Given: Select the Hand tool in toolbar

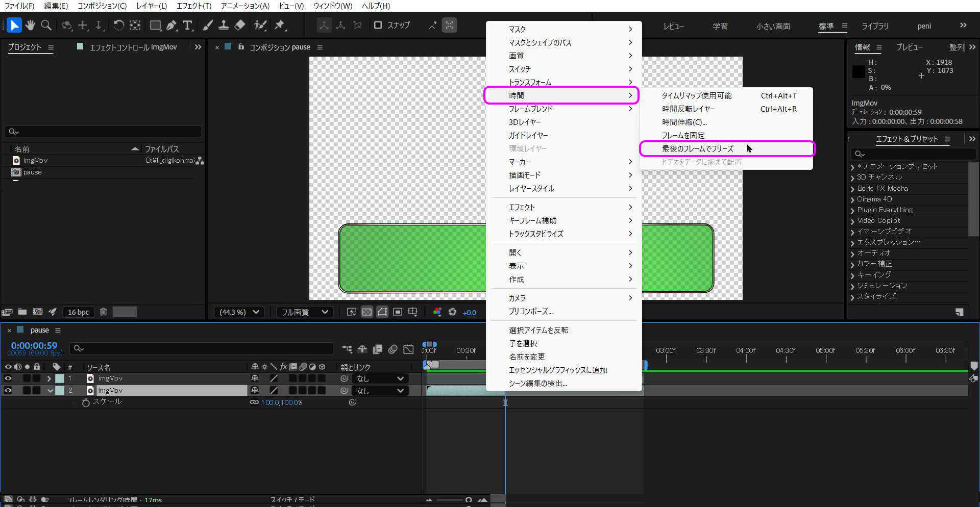Looking at the screenshot, I should (30, 25).
